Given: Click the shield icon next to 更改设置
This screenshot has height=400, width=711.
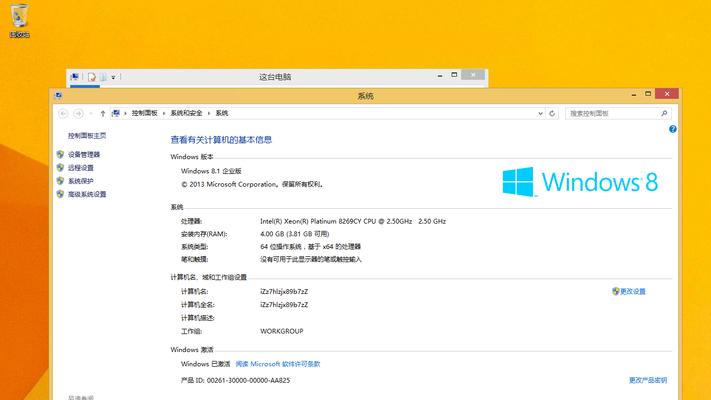Looking at the screenshot, I should (615, 291).
